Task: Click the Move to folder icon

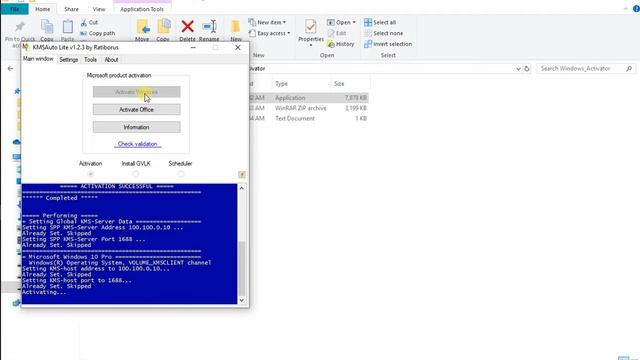Action: coord(142,27)
